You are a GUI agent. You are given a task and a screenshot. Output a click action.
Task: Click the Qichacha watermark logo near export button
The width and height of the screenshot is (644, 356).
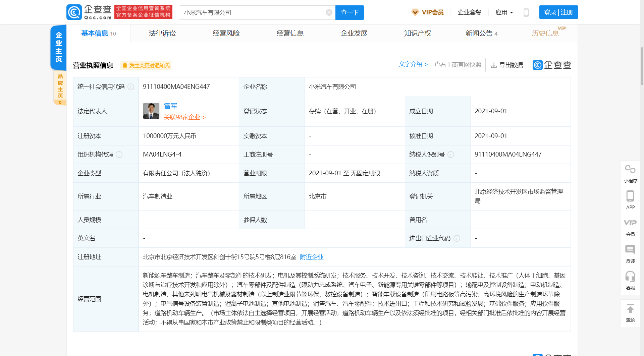tap(552, 65)
